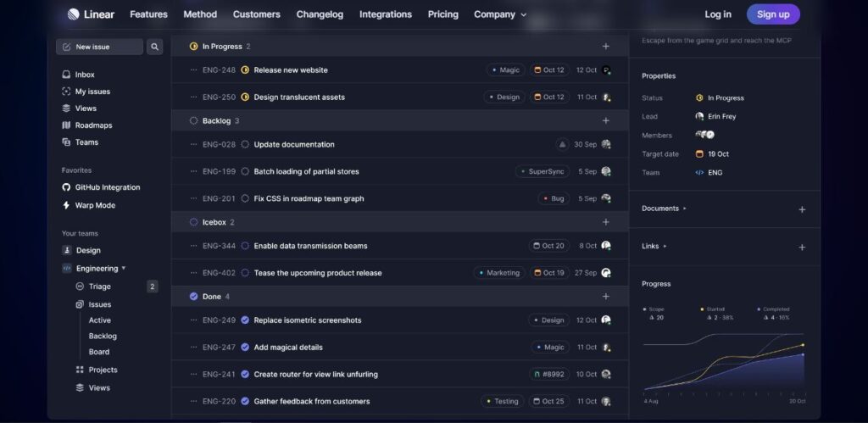Expand the Documents section arrow
The image size is (868, 423).
pyautogui.click(x=685, y=209)
